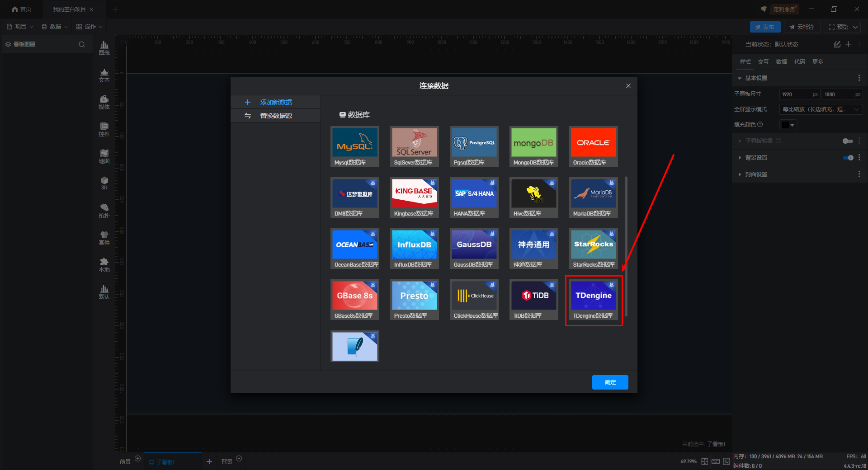Screen dimensions: 868x470
Task: Select the TDengine database icon
Action: click(594, 300)
